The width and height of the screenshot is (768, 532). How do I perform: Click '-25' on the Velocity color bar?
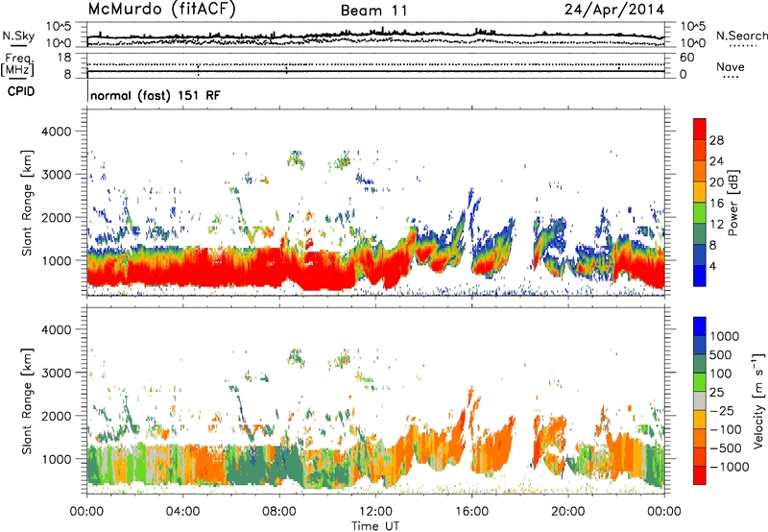pyautogui.click(x=721, y=411)
